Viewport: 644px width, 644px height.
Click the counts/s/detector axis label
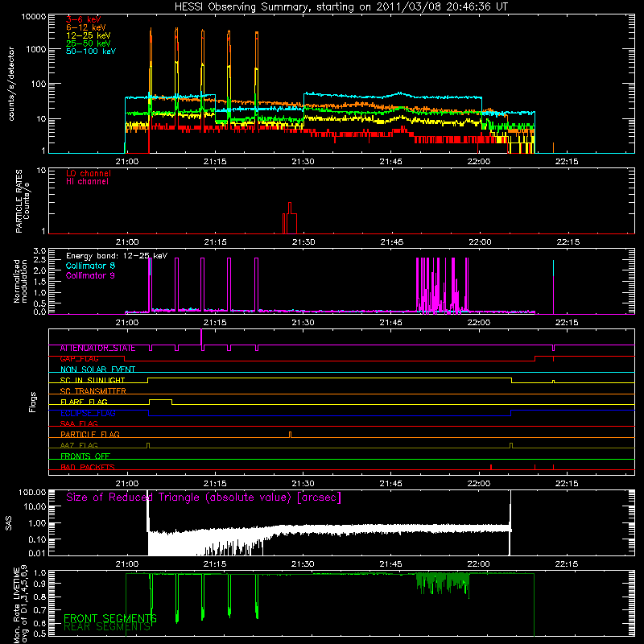(x=11, y=84)
